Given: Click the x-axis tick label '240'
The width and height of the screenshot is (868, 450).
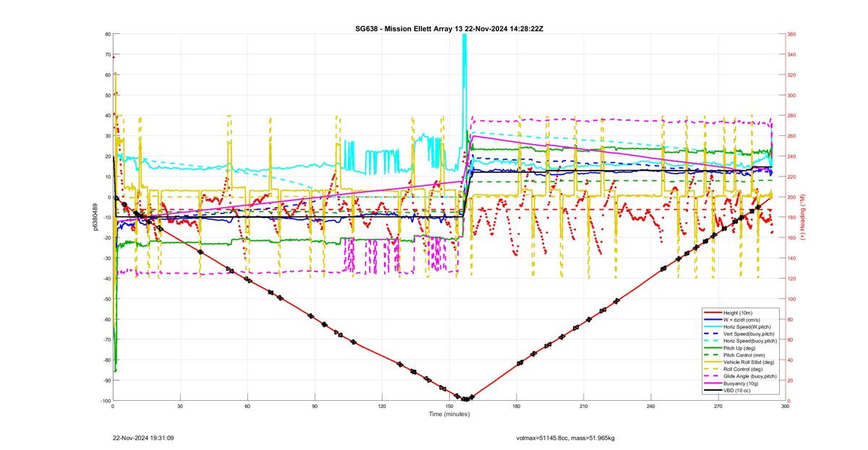Looking at the screenshot, I should point(651,407).
